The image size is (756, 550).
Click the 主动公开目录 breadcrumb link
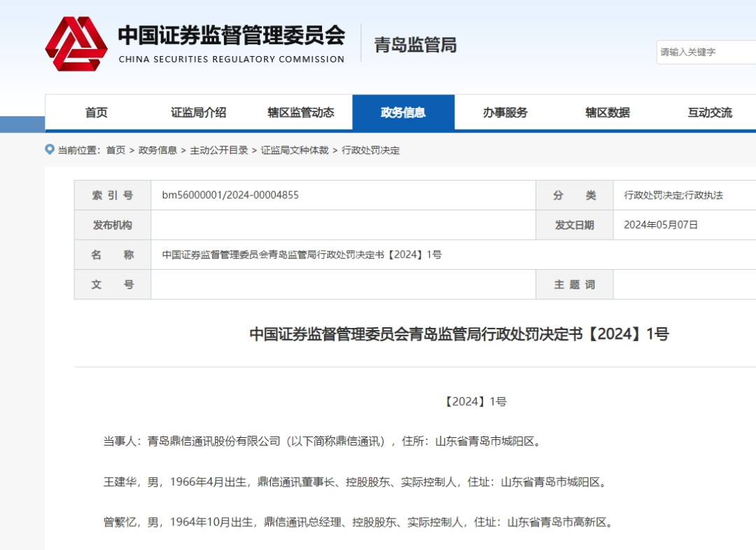[x=219, y=150]
